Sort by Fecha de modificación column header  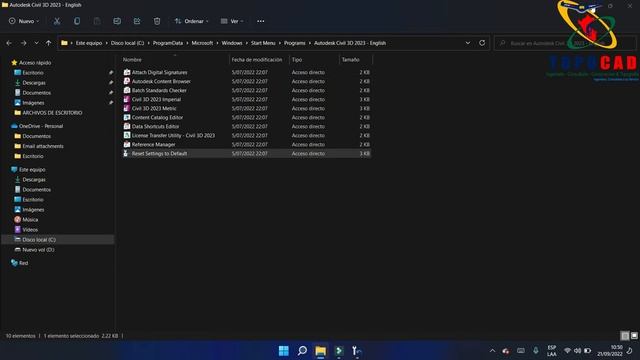coord(259,60)
